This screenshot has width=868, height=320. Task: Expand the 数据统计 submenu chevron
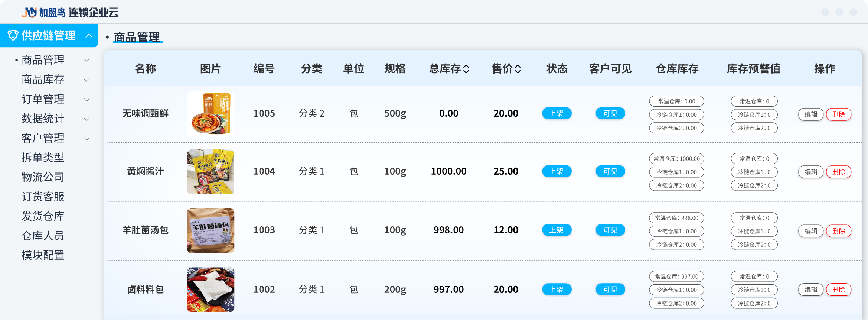coord(87,119)
